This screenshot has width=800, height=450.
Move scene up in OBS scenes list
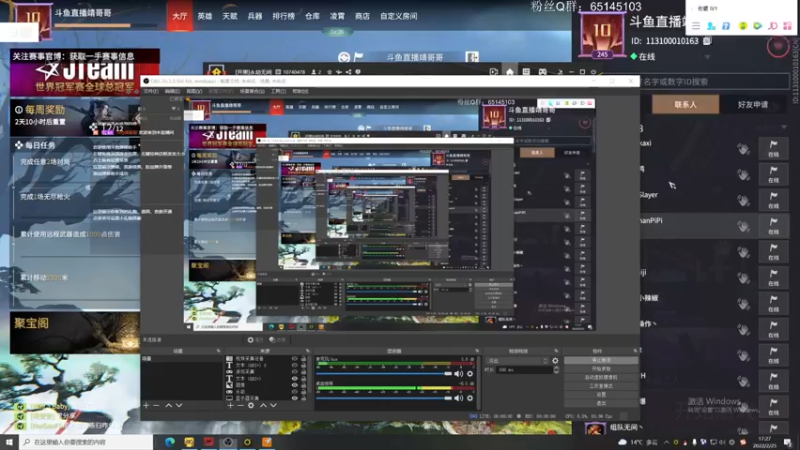168,405
